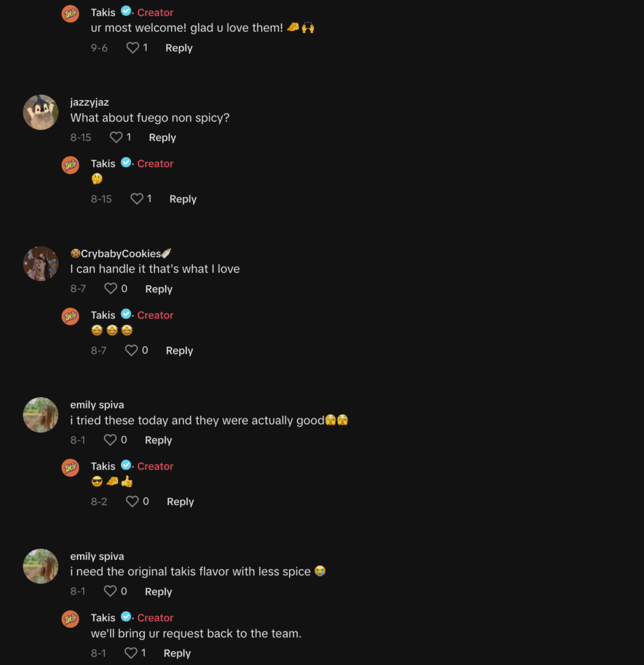This screenshot has height=665, width=644.
Task: Open jazzyjaz's profile avatar
Action: 40,112
